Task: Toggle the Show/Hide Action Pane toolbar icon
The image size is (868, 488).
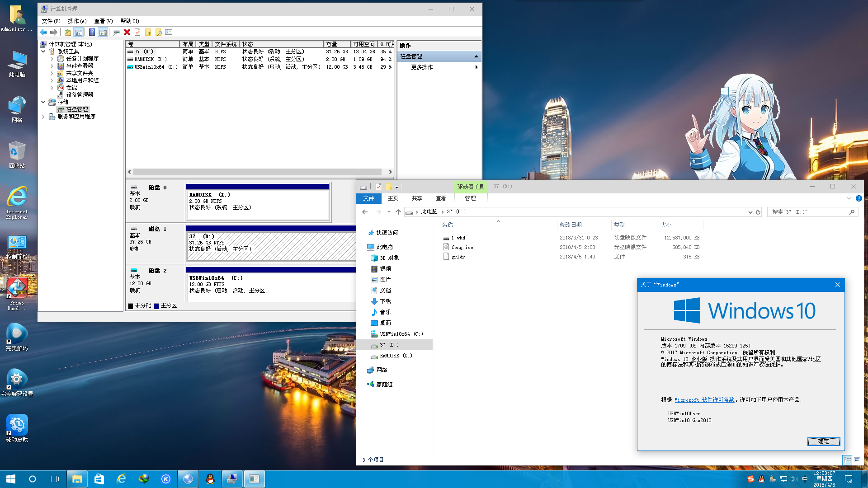Action: (103, 32)
